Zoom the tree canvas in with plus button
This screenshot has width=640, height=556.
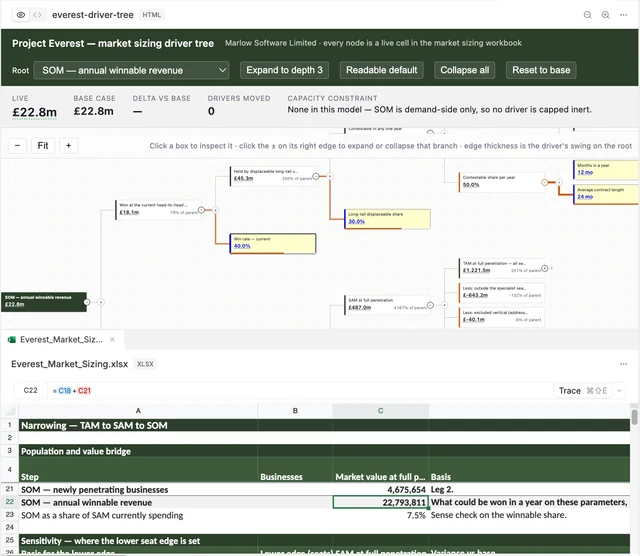click(x=69, y=146)
